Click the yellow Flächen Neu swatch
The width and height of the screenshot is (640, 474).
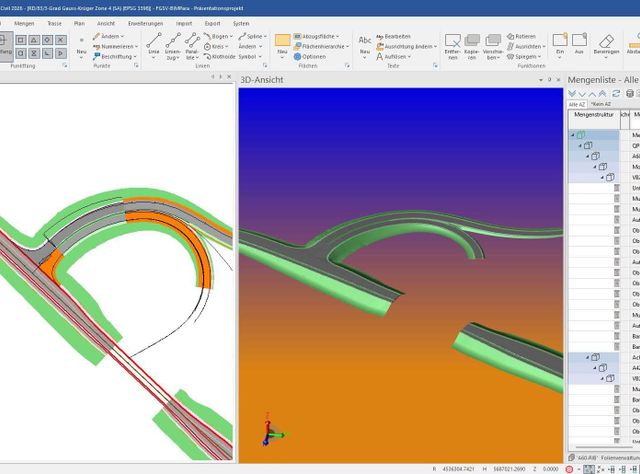[282, 40]
